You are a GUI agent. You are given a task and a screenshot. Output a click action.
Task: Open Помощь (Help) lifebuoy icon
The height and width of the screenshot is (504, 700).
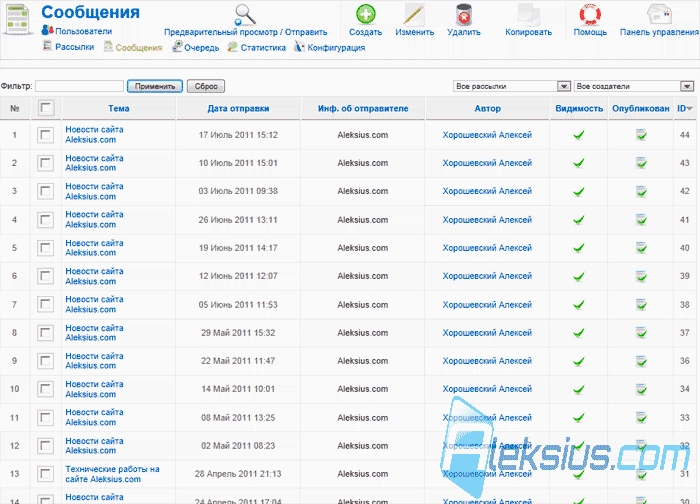pyautogui.click(x=590, y=14)
